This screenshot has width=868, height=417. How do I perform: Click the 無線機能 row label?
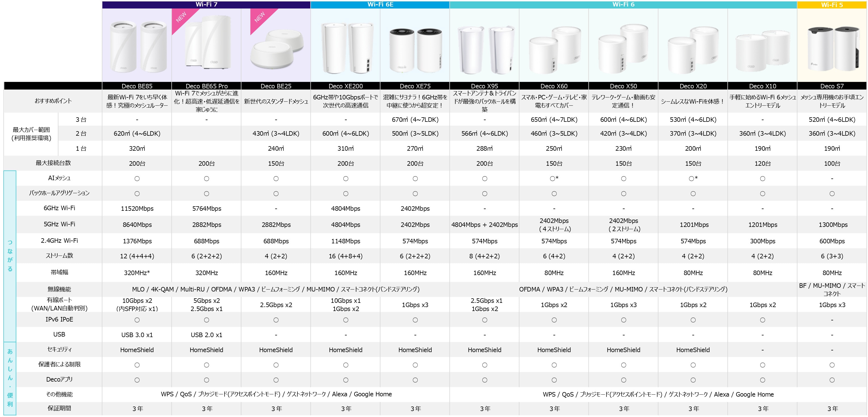coord(59,289)
